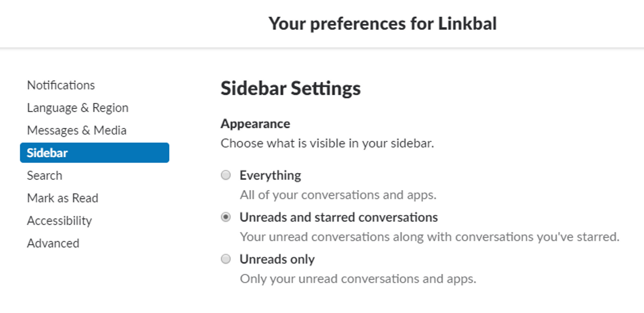Open the Search preferences section
The height and width of the screenshot is (313, 644).
(x=44, y=175)
